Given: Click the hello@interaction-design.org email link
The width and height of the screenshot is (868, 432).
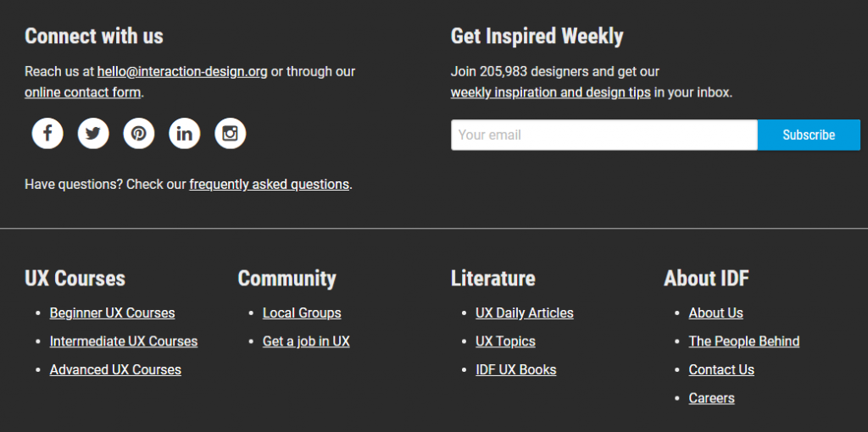Looking at the screenshot, I should 182,72.
